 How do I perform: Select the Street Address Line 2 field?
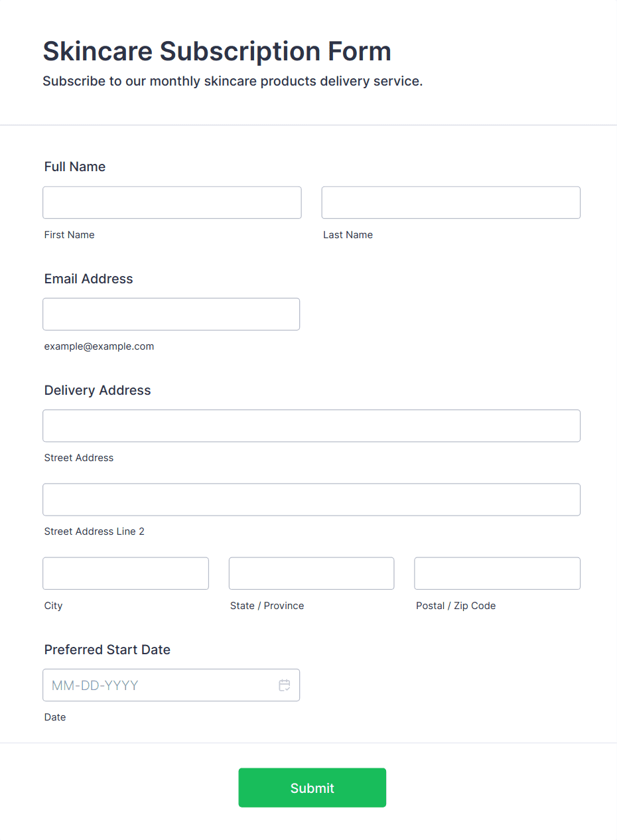[312, 500]
